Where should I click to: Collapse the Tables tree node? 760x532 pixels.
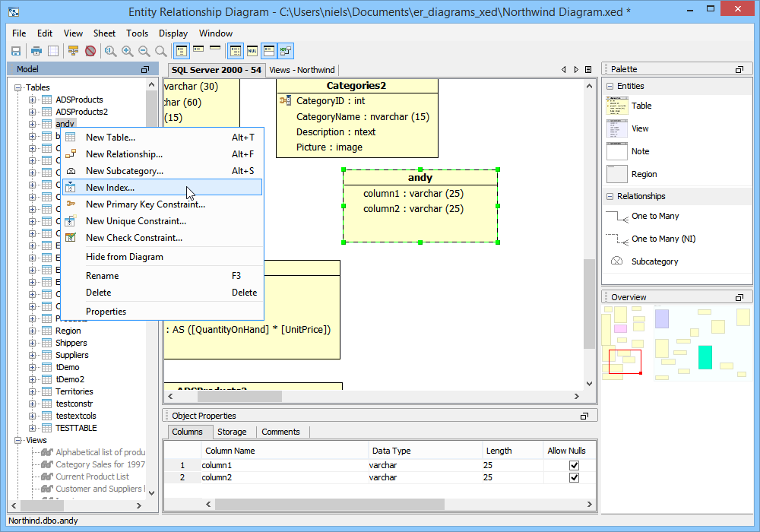coord(18,87)
